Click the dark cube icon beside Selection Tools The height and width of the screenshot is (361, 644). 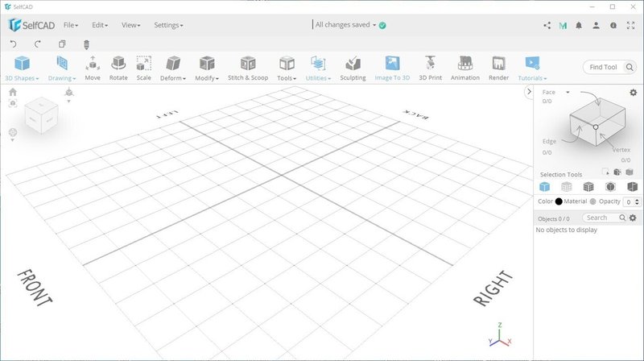click(617, 172)
